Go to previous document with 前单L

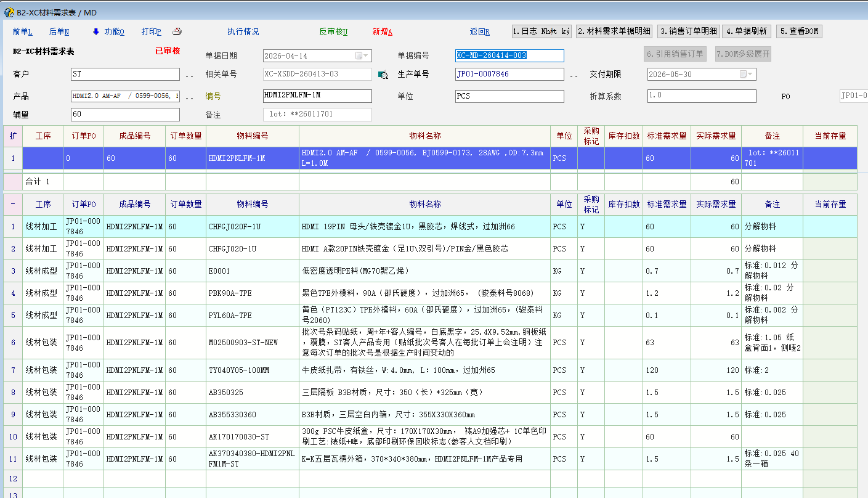[22, 32]
